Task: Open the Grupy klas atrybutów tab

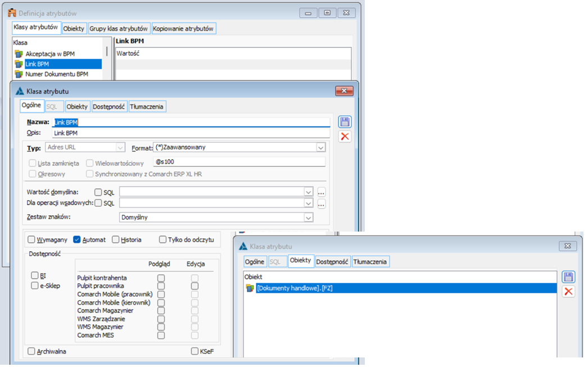Action: point(119,29)
